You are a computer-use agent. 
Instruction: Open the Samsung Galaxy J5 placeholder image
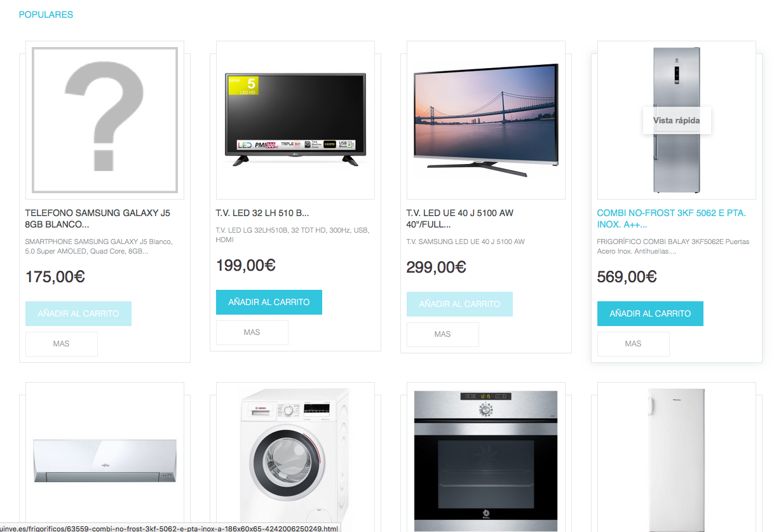point(105,120)
